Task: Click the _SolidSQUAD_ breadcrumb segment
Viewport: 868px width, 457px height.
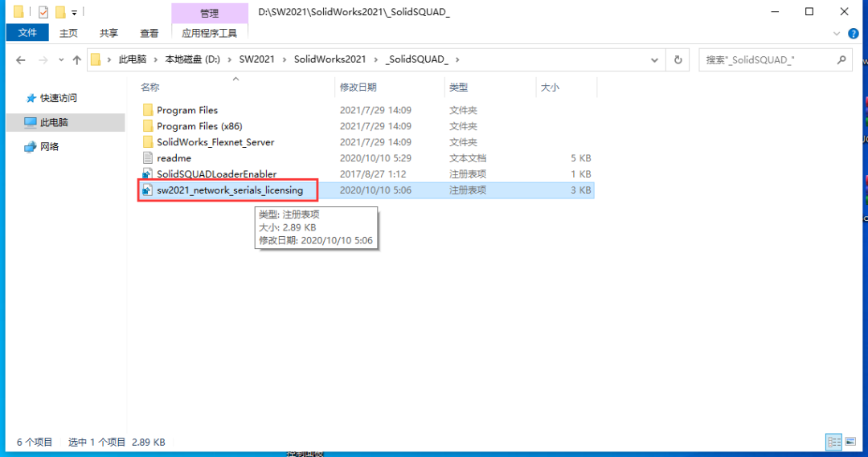Action: 417,59
